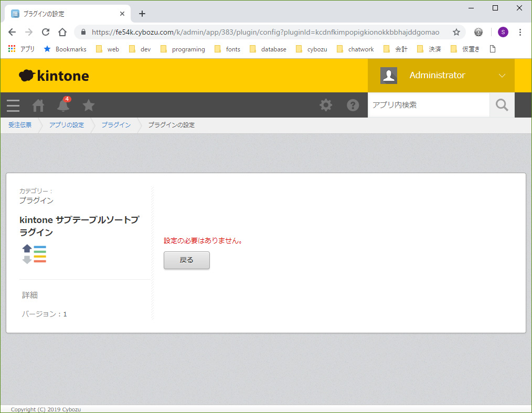532x413 pixels.
Task: Click the 戻る button
Action: 187,260
